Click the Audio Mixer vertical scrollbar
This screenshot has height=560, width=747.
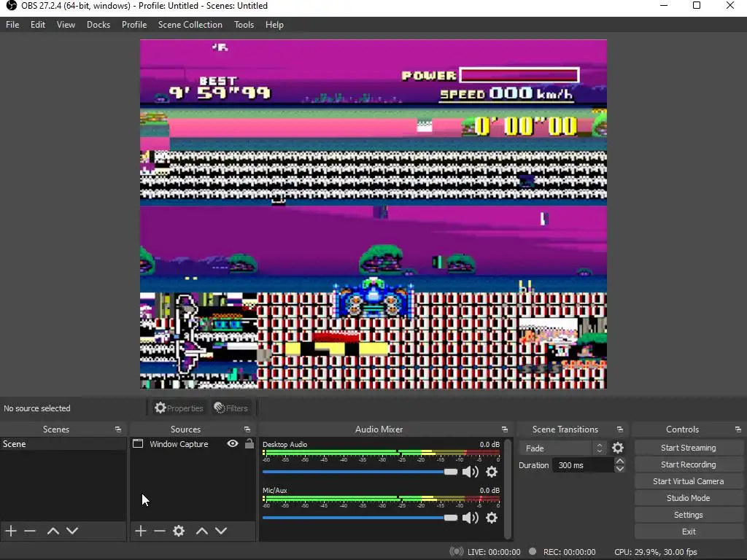pos(508,489)
